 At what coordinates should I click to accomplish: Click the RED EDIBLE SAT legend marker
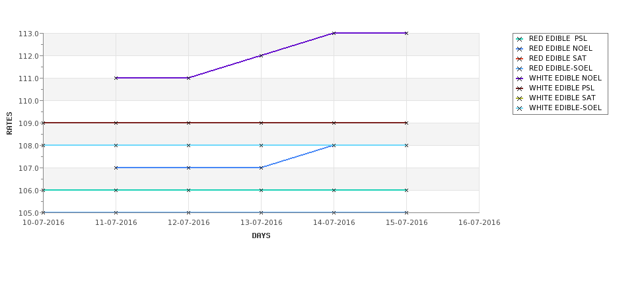click(x=520, y=59)
